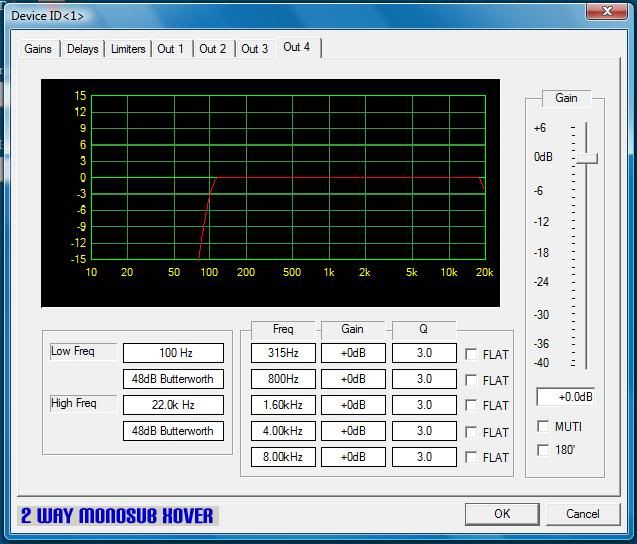
Task: Click the gain field of 1.60kHz band
Action: coord(353,405)
